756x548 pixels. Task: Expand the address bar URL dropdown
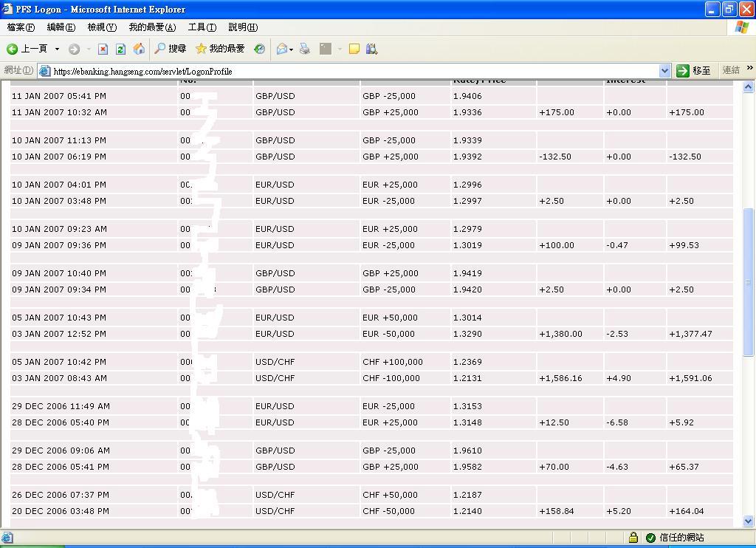pyautogui.click(x=664, y=71)
